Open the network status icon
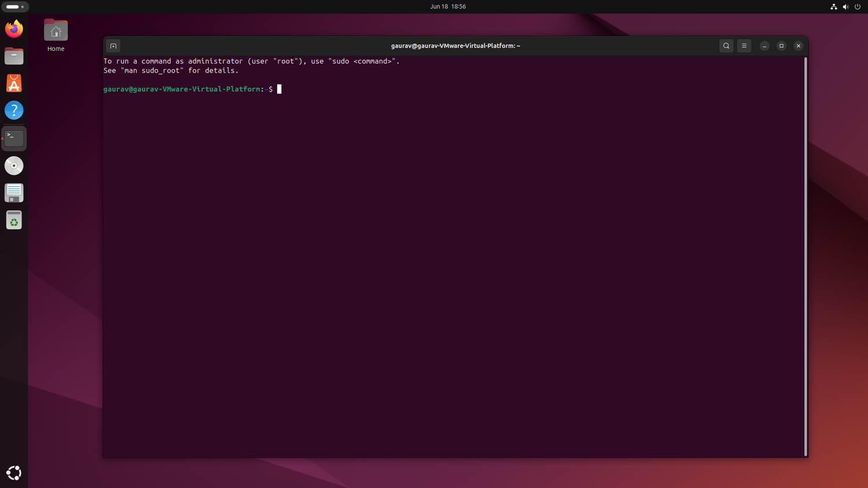The width and height of the screenshot is (868, 488). tap(834, 7)
